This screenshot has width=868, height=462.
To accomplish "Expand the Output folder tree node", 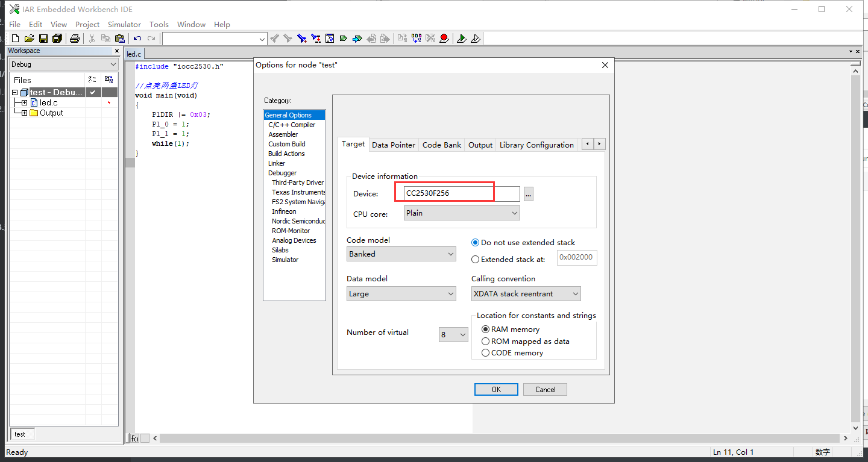I will 24,113.
